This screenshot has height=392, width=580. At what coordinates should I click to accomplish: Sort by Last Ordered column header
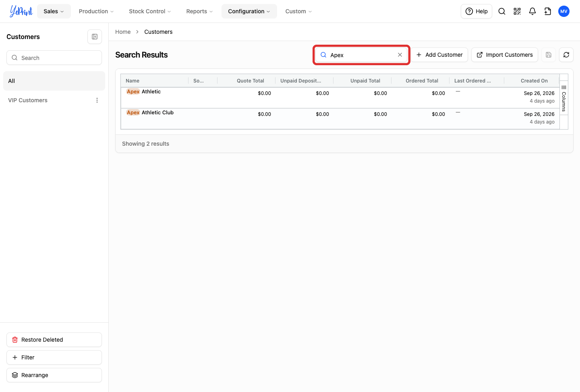(477, 80)
